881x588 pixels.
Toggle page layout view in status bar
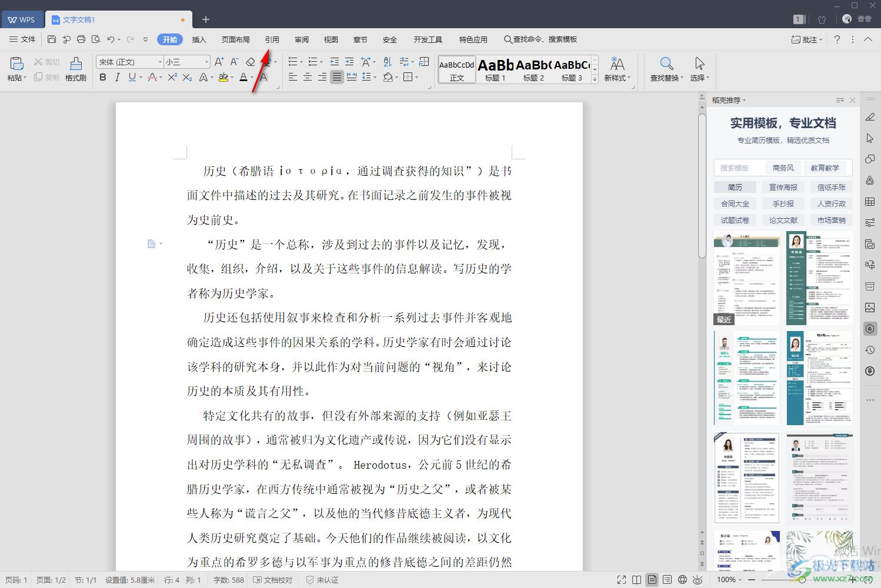652,580
